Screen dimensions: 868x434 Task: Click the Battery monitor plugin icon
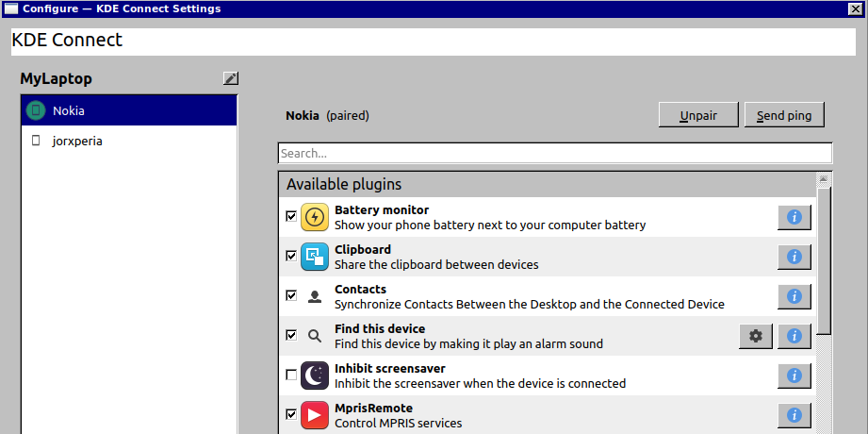pos(315,217)
